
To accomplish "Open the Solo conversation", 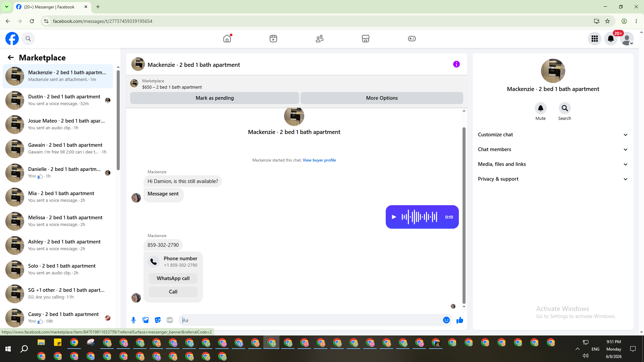I will pyautogui.click(x=58, y=269).
